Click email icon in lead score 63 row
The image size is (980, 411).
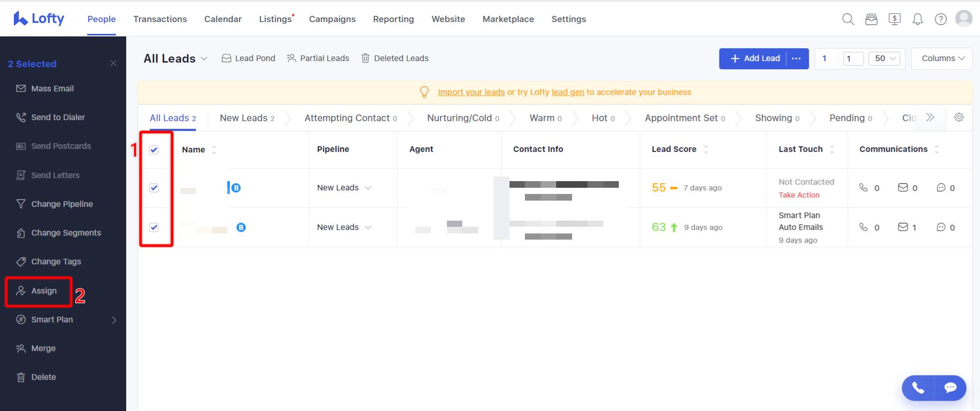pos(903,227)
